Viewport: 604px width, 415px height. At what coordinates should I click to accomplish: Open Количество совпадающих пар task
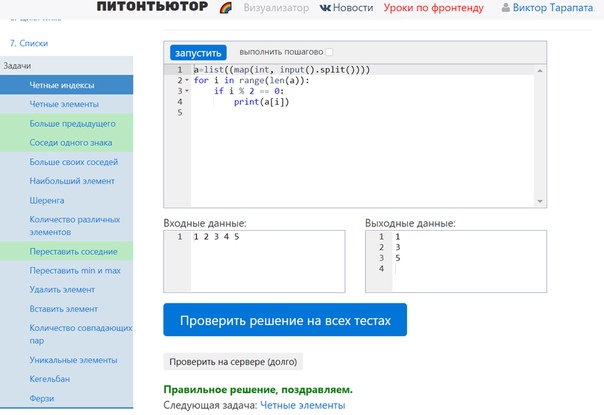[x=66, y=334]
